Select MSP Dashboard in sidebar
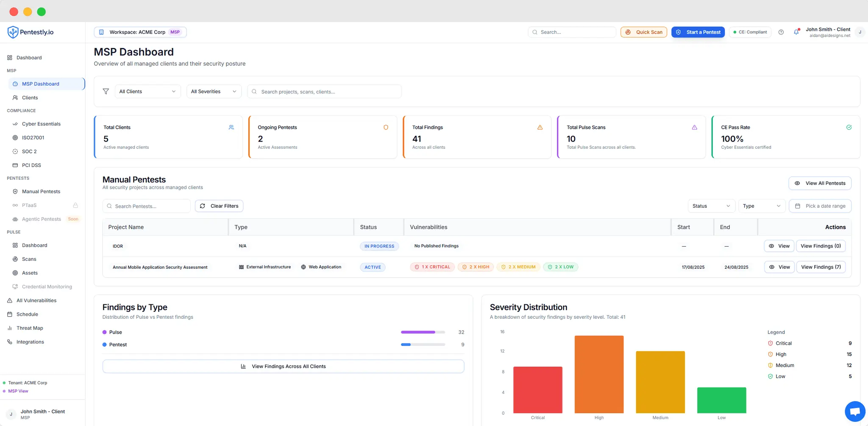The image size is (868, 426). coord(46,84)
